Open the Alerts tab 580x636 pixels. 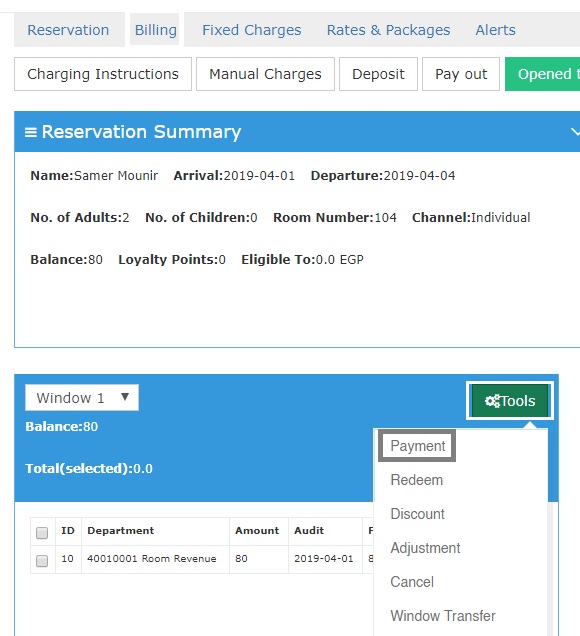pyautogui.click(x=495, y=30)
